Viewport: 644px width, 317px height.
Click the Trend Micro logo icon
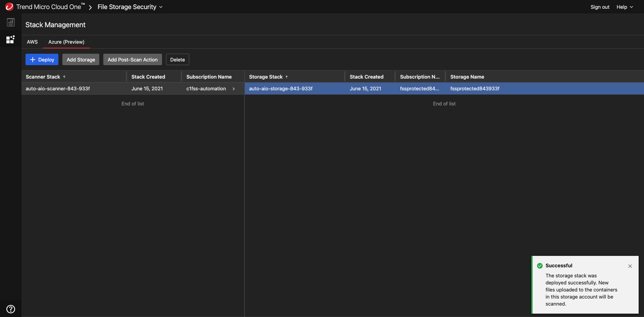click(x=9, y=7)
